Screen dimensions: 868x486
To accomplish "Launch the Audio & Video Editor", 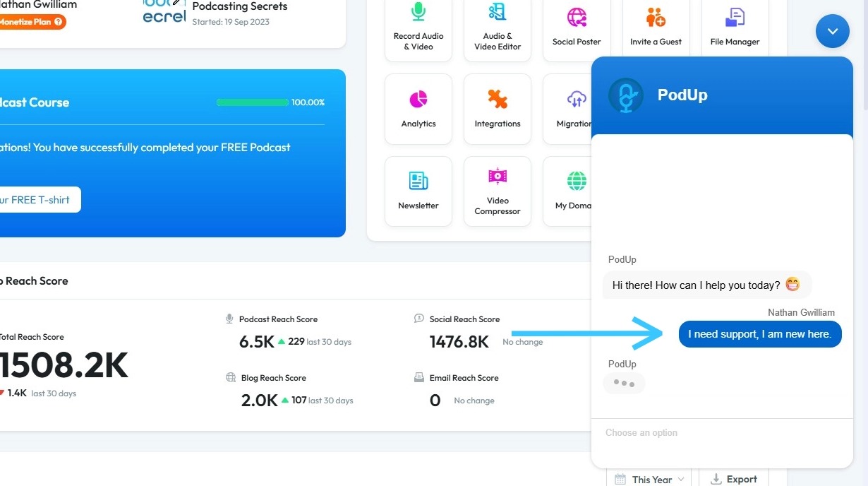I will [498, 28].
